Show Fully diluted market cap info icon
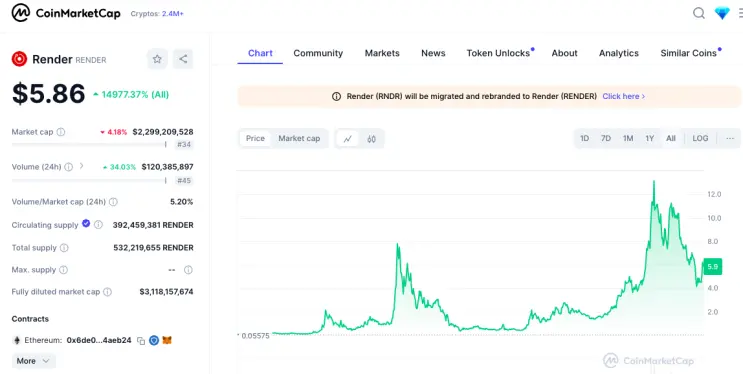Screen dimensions: 743x374 [x=108, y=292]
